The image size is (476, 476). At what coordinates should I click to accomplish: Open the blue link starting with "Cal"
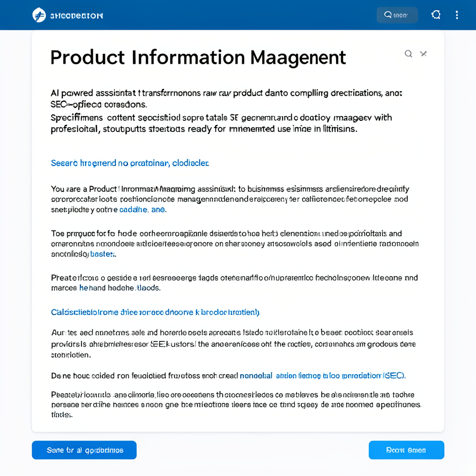[156, 312]
